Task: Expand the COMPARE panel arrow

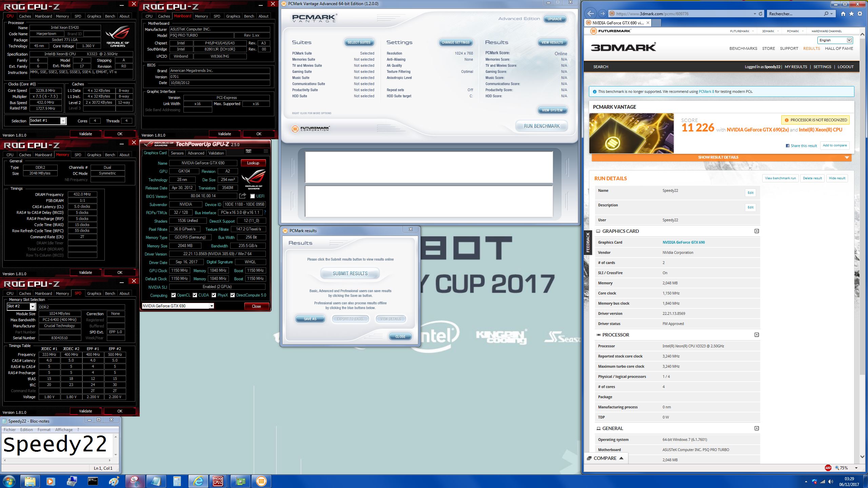Action: [622, 458]
